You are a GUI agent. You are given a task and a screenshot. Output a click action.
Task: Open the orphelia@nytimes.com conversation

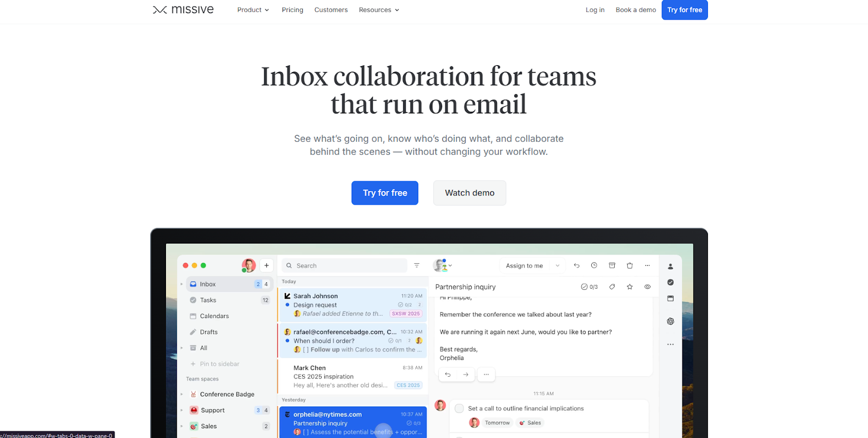tap(353, 422)
